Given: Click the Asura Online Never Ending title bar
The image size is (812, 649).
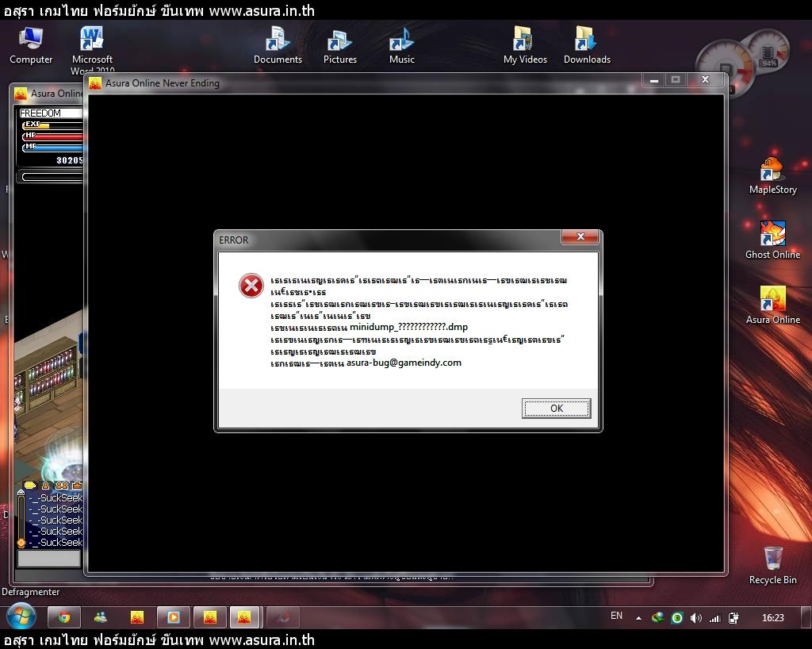Looking at the screenshot, I should point(362,83).
